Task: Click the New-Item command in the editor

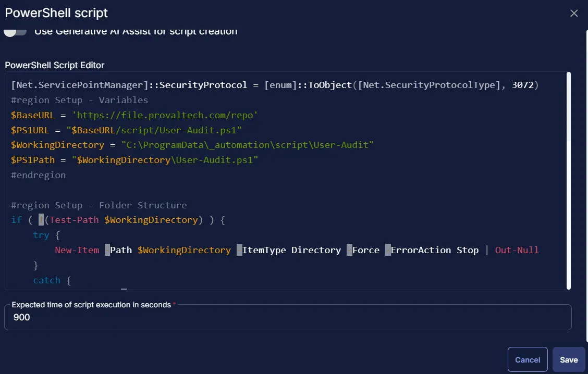Action: pos(77,250)
